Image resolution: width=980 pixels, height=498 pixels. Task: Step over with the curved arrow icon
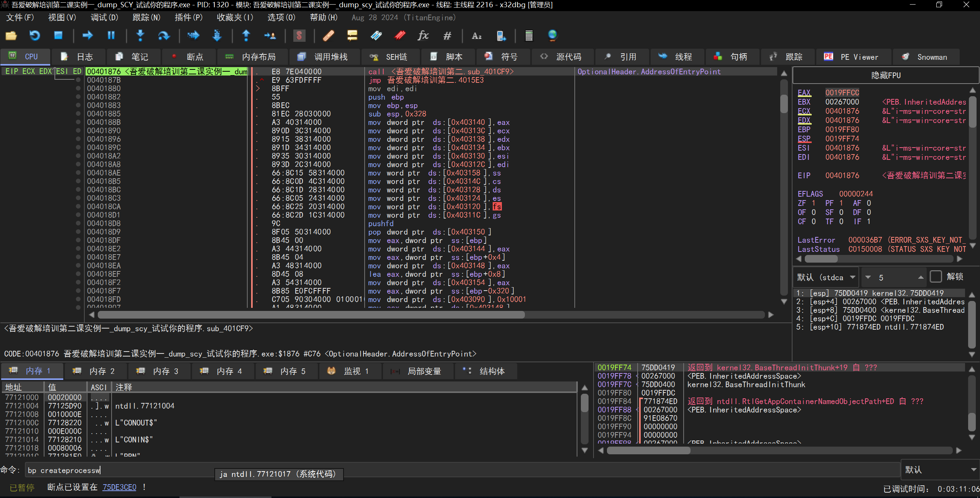164,36
